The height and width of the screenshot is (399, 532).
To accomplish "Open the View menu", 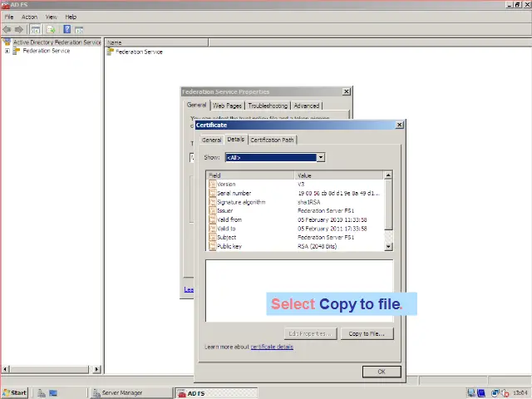I will pos(51,17).
